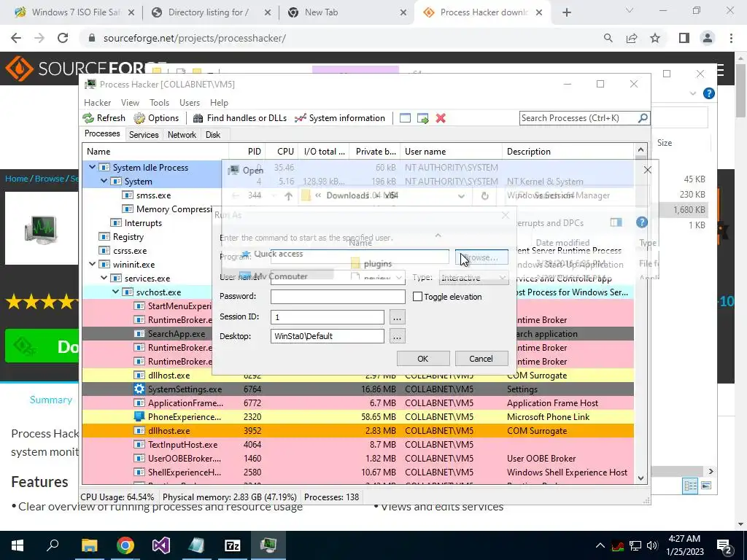Open the notification center icon
Viewport: 747px width, 560px height.
point(724,545)
